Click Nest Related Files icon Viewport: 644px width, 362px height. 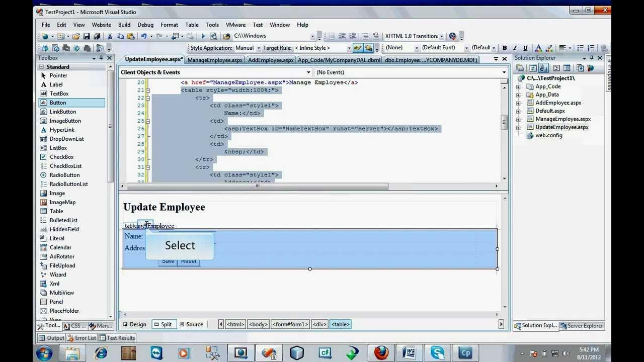click(x=543, y=68)
